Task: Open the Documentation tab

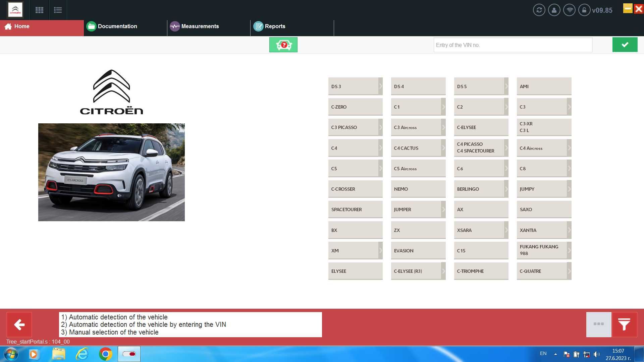Action: (117, 26)
